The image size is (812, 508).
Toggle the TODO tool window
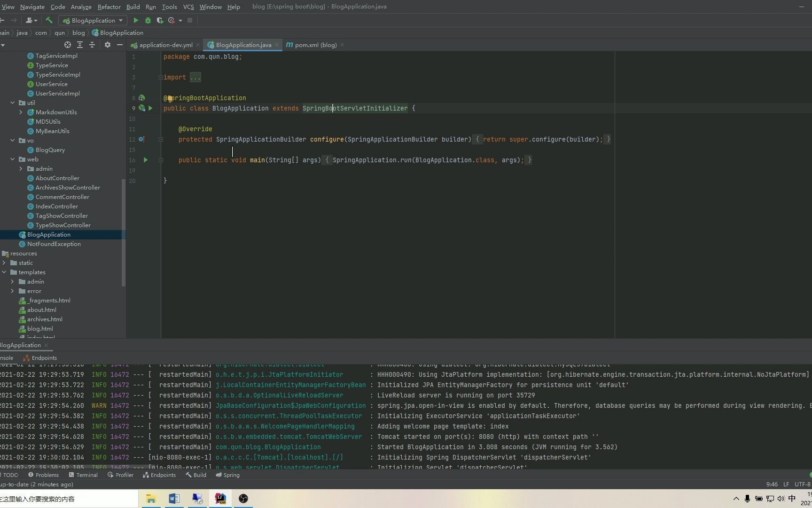click(10, 475)
